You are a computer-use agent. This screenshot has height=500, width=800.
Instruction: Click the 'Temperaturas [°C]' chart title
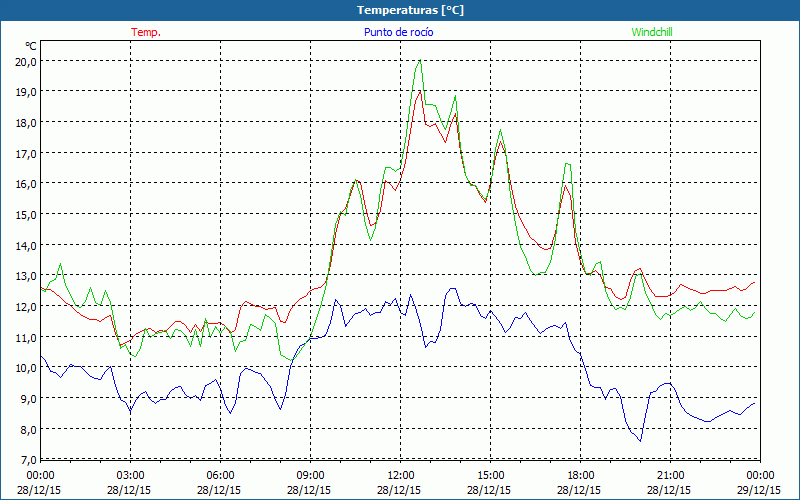(x=410, y=10)
